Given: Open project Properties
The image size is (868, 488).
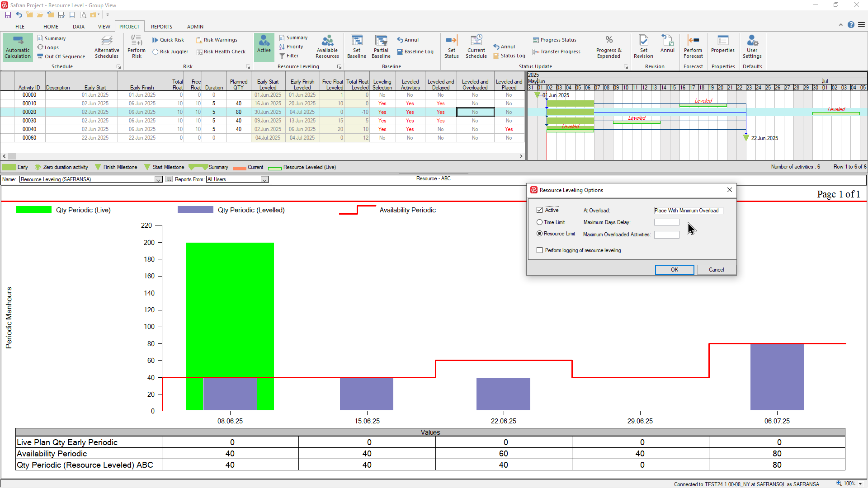Looking at the screenshot, I should pyautogui.click(x=723, y=44).
